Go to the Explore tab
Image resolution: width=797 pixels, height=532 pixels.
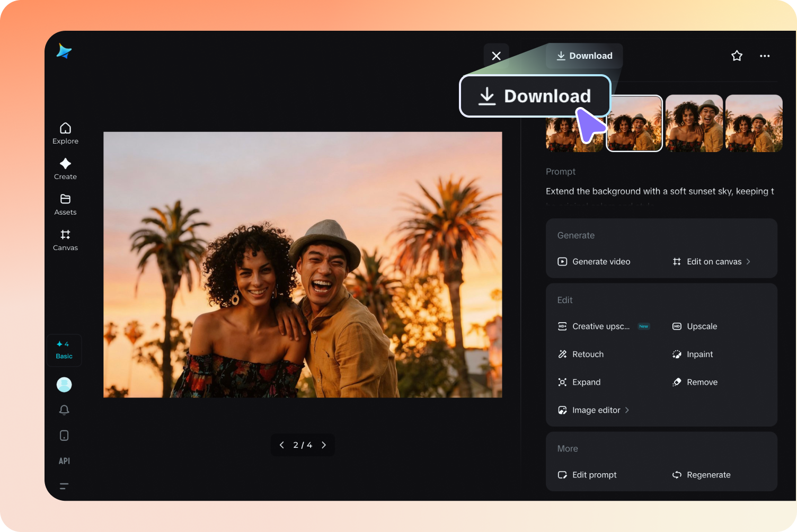coord(65,132)
